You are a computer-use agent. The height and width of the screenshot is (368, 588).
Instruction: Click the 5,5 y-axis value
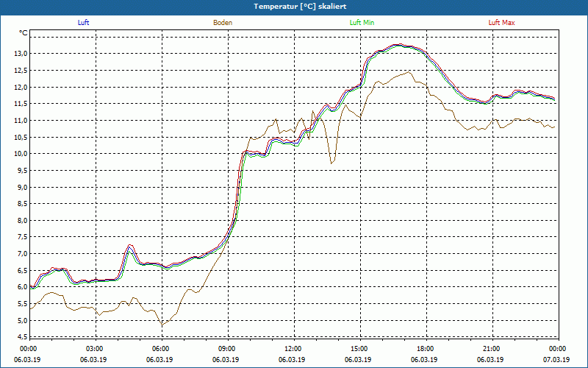pyautogui.click(x=22, y=304)
